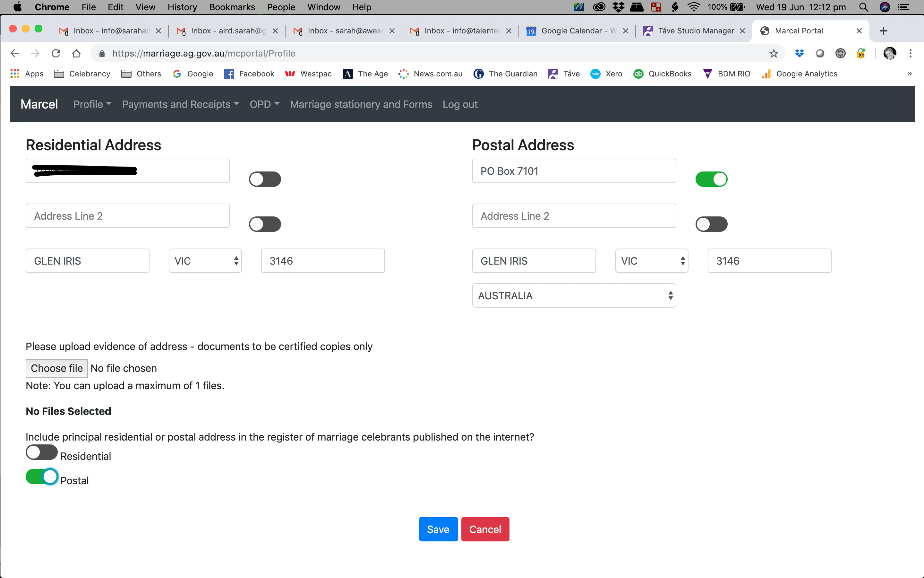Click the browser back arrow
Screen dimensions: 924x578
[x=14, y=54]
